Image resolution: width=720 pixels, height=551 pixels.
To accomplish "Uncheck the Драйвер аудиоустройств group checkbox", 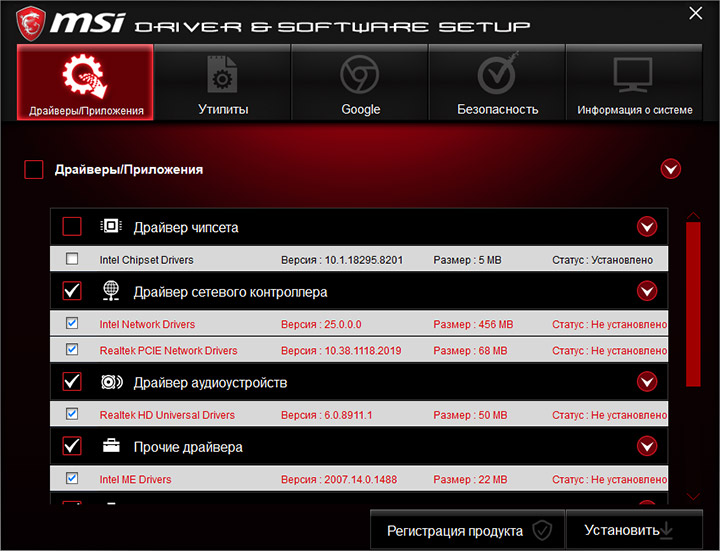I will pos(72,382).
